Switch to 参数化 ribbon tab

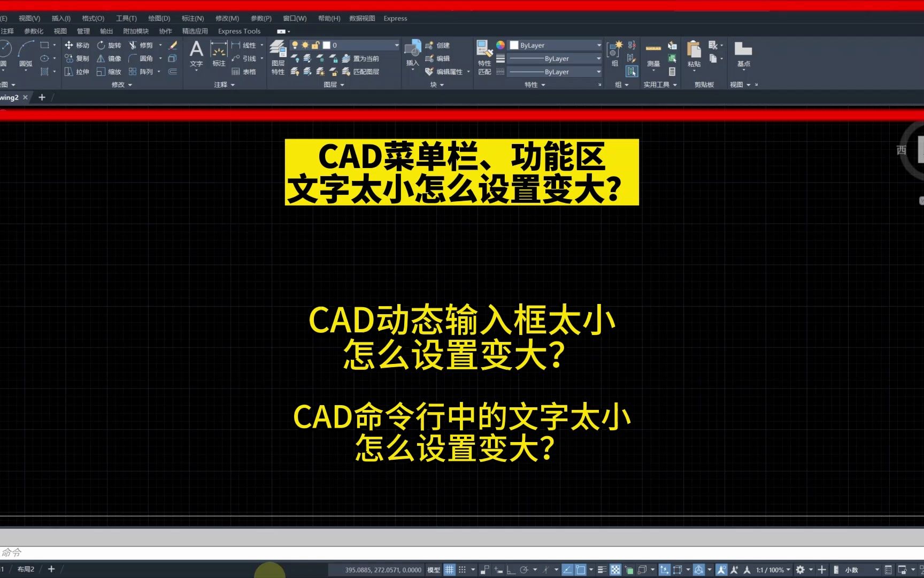pos(34,31)
